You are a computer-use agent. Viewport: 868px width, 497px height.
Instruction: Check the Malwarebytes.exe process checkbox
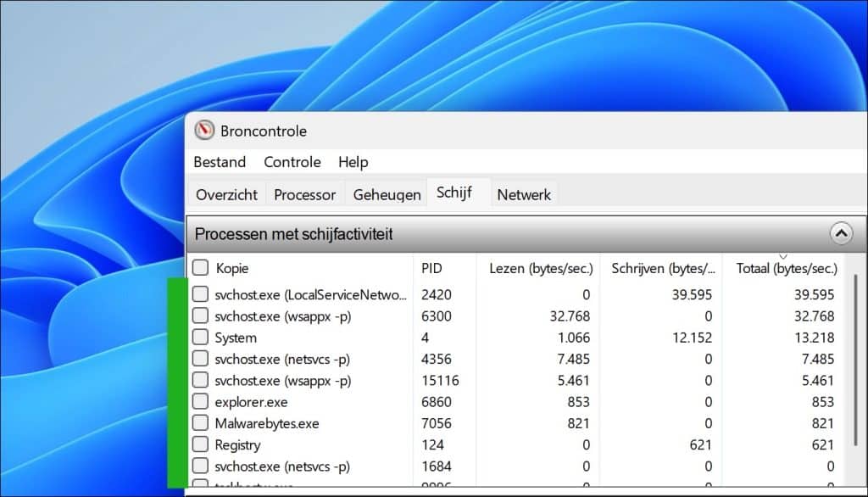pos(200,423)
